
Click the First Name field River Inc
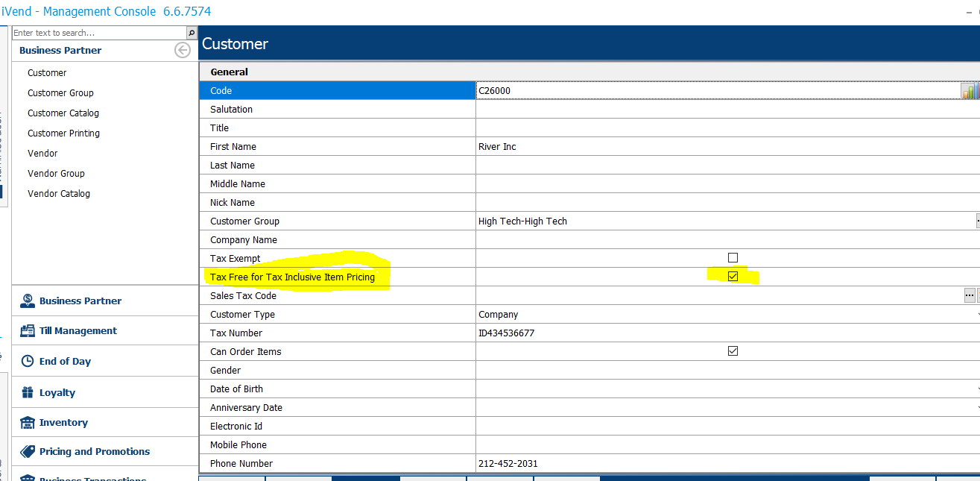(x=727, y=147)
